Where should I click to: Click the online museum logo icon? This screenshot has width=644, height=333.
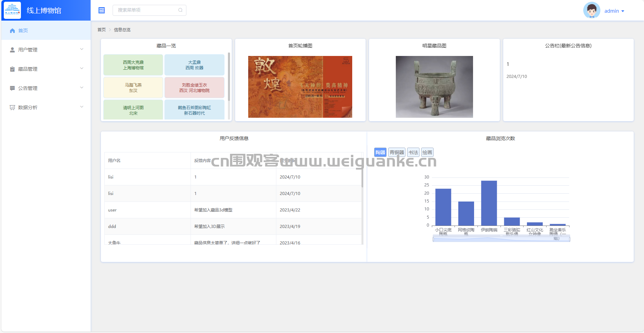coord(12,10)
